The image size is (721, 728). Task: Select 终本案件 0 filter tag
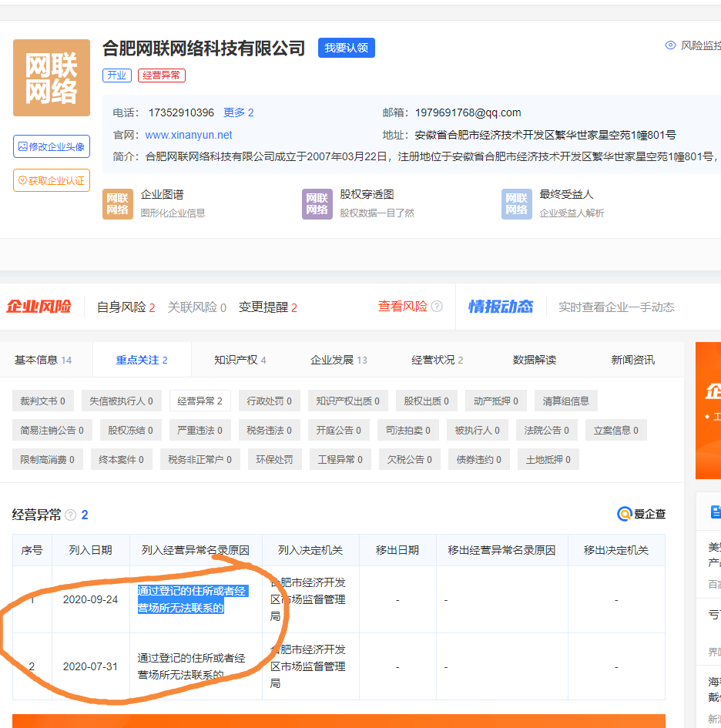[x=121, y=460]
